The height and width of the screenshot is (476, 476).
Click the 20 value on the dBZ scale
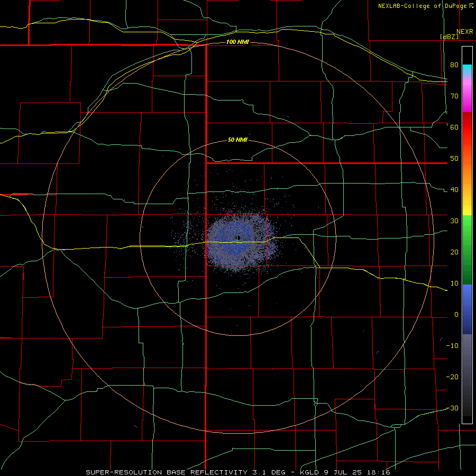point(454,252)
